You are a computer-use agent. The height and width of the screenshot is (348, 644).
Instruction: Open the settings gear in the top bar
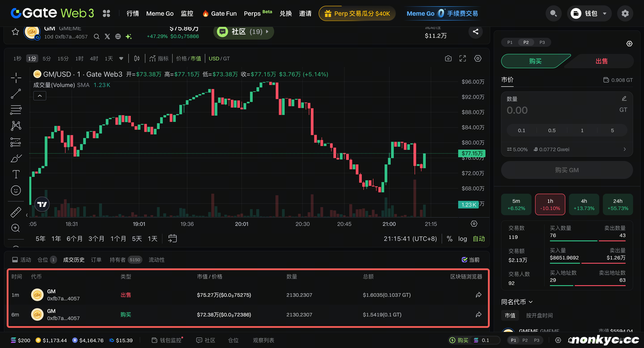[x=625, y=14]
